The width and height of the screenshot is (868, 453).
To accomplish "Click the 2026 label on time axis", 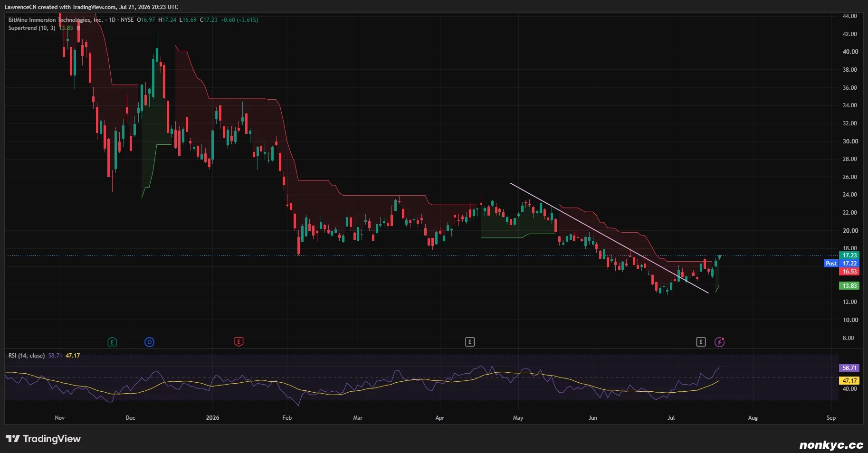I will pos(213,418).
